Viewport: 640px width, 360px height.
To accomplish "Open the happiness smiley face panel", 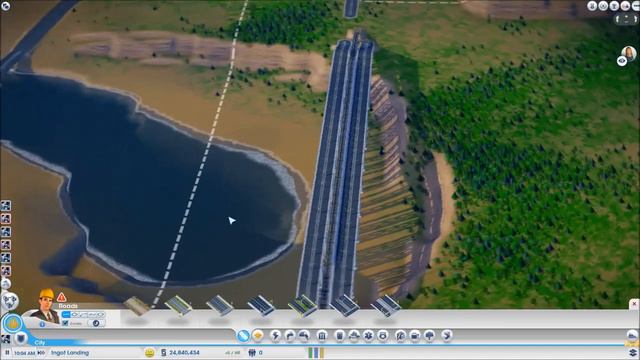I will click(x=150, y=352).
